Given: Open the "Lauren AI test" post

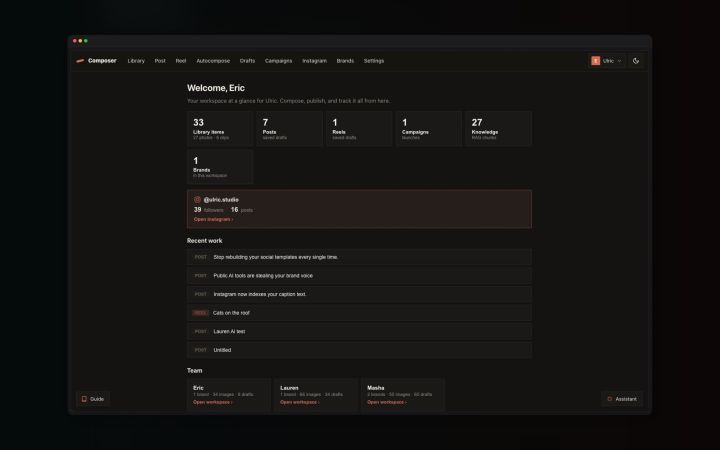Looking at the screenshot, I should point(359,332).
